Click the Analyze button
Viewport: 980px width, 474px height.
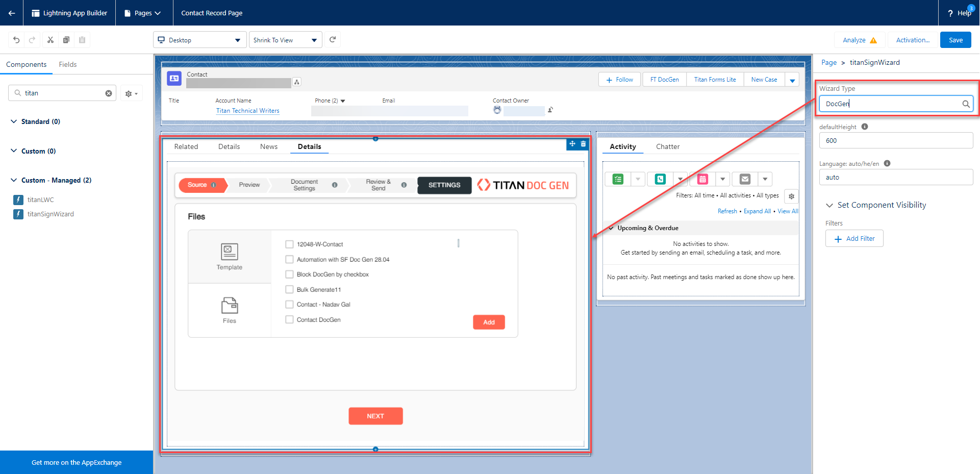pos(860,40)
